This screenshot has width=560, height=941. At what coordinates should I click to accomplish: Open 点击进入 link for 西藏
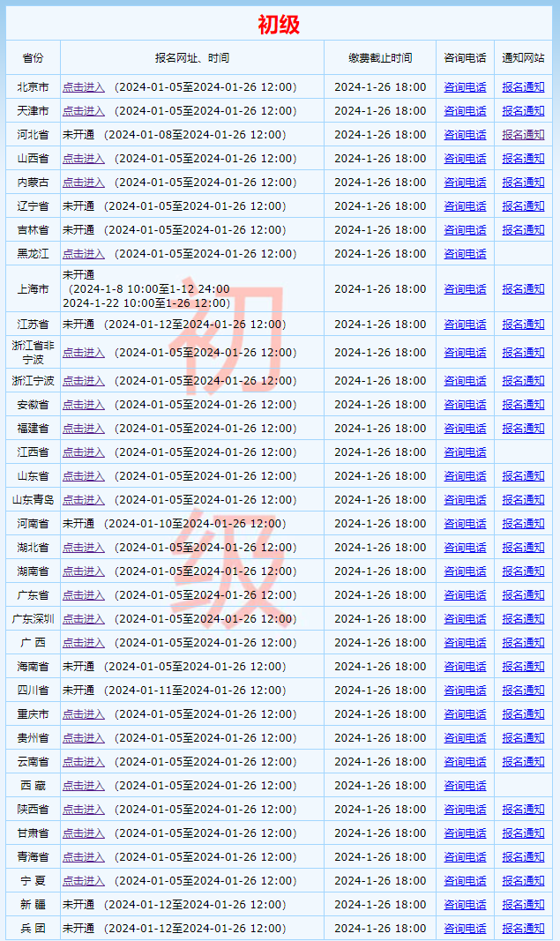pyautogui.click(x=84, y=786)
